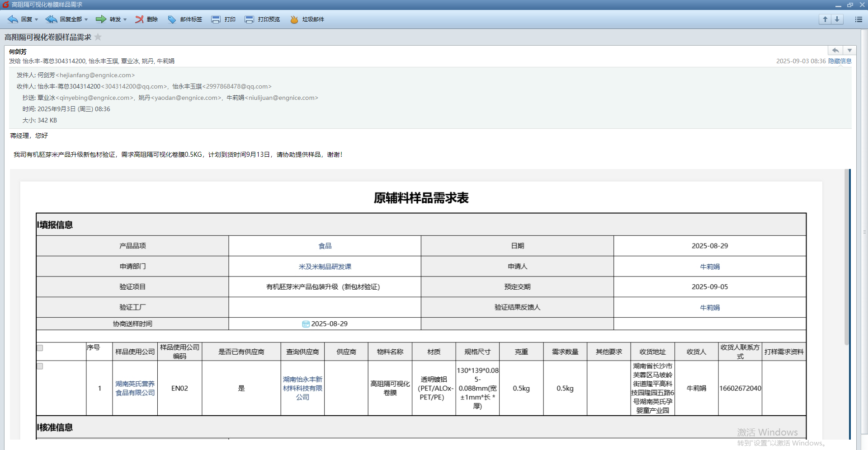Expand the Reply dropdown arrow
868x450 pixels.
[x=37, y=19]
